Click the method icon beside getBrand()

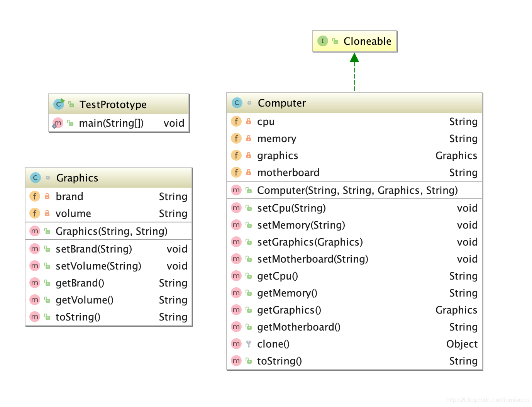click(x=35, y=283)
